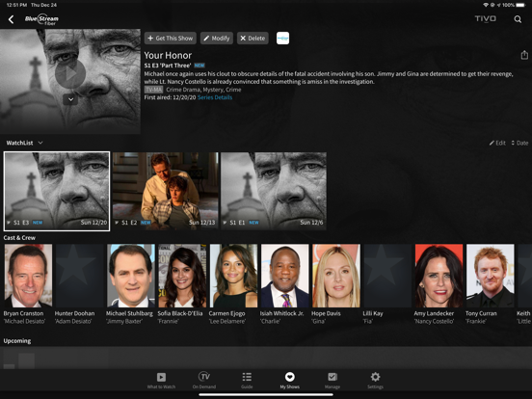Go back with the left arrow
The image size is (532, 399).
tap(12, 19)
